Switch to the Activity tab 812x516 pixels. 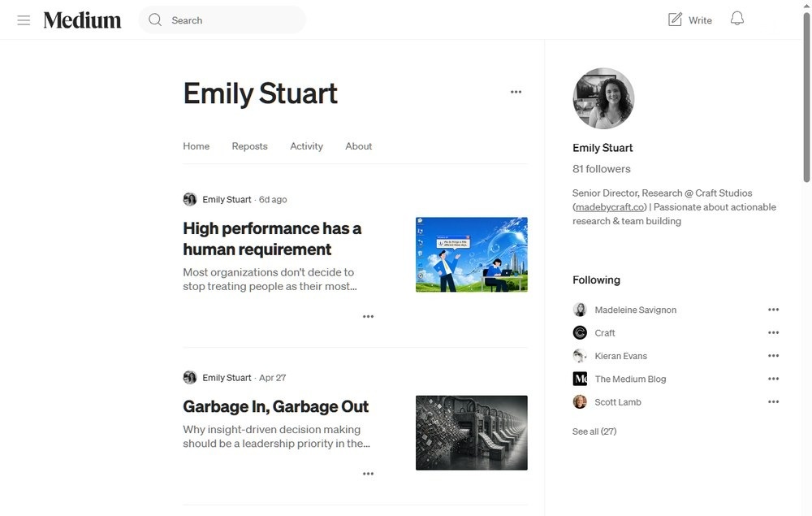click(307, 146)
